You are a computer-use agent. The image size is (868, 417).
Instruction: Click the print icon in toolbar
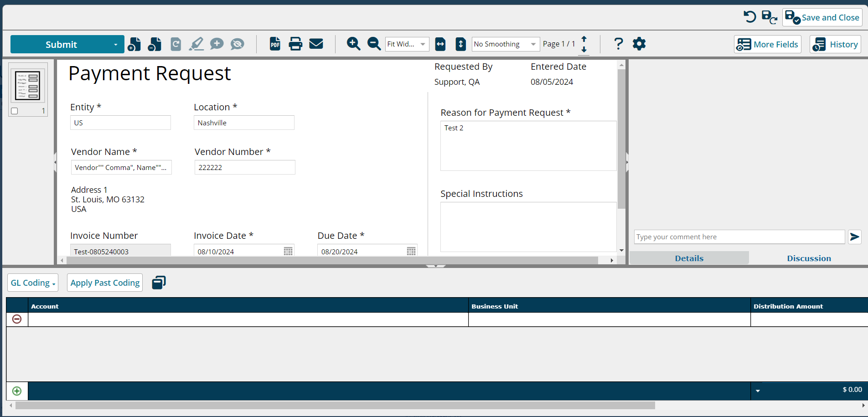pos(295,44)
